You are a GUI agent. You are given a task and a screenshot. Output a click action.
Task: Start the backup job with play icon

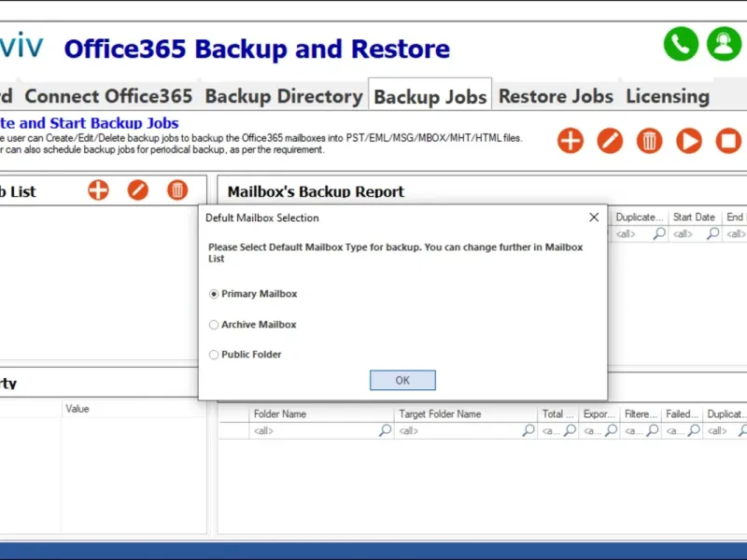coord(689,141)
